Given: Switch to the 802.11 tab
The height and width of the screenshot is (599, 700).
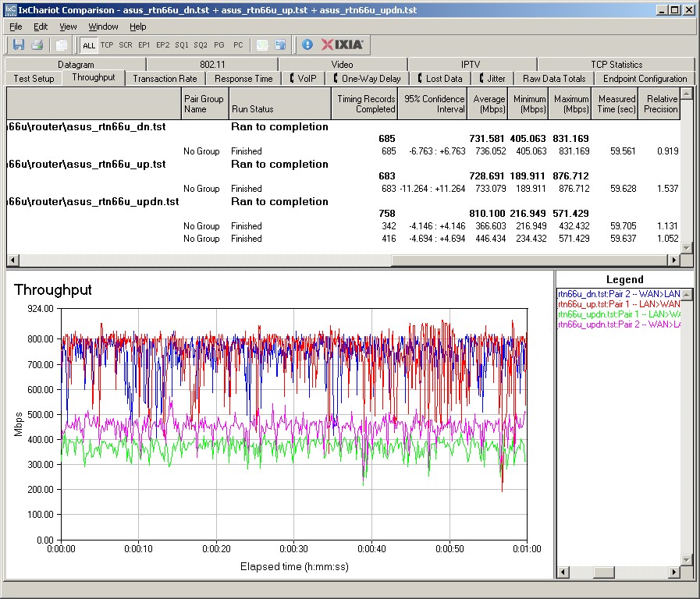Looking at the screenshot, I should coord(212,65).
